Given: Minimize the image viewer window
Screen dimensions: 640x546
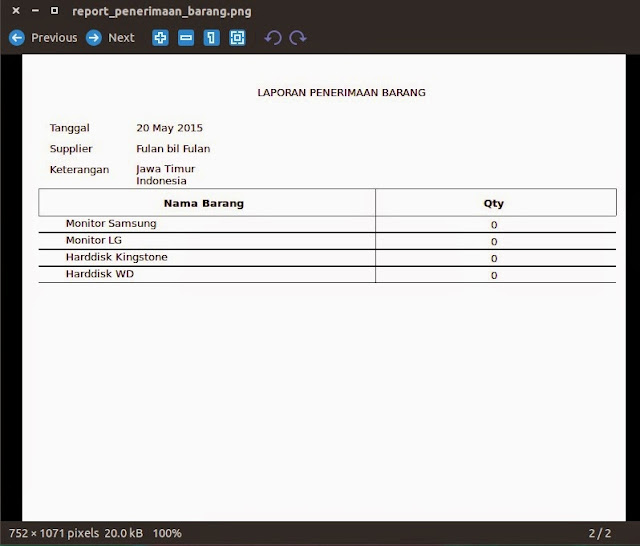Looking at the screenshot, I should pyautogui.click(x=35, y=11).
